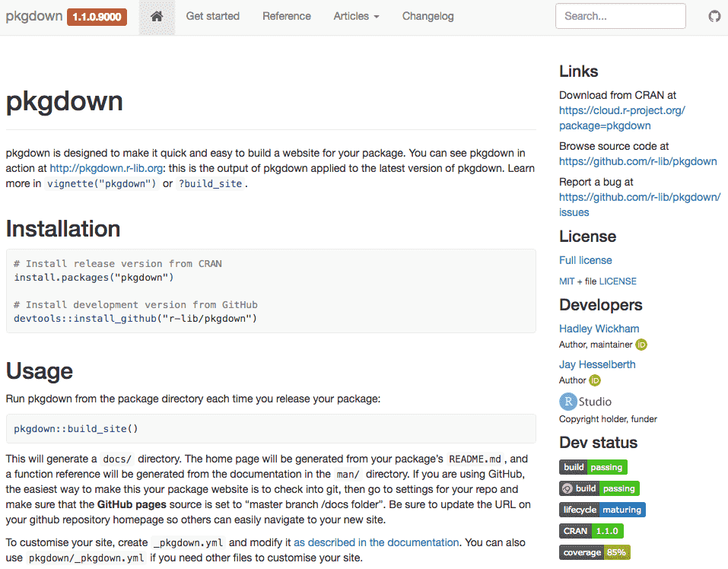Click the second build passing badge
Image resolution: width=728 pixels, height=569 pixels.
coord(599,488)
